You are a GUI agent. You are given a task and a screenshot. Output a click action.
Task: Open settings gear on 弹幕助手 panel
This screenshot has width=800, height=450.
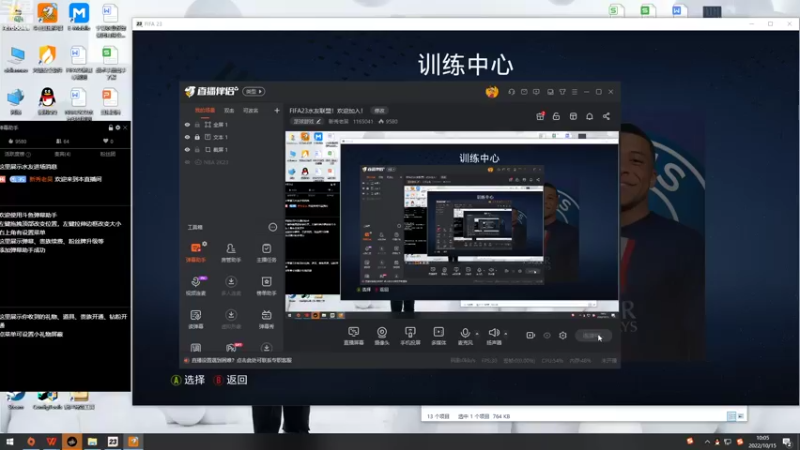coord(118,128)
